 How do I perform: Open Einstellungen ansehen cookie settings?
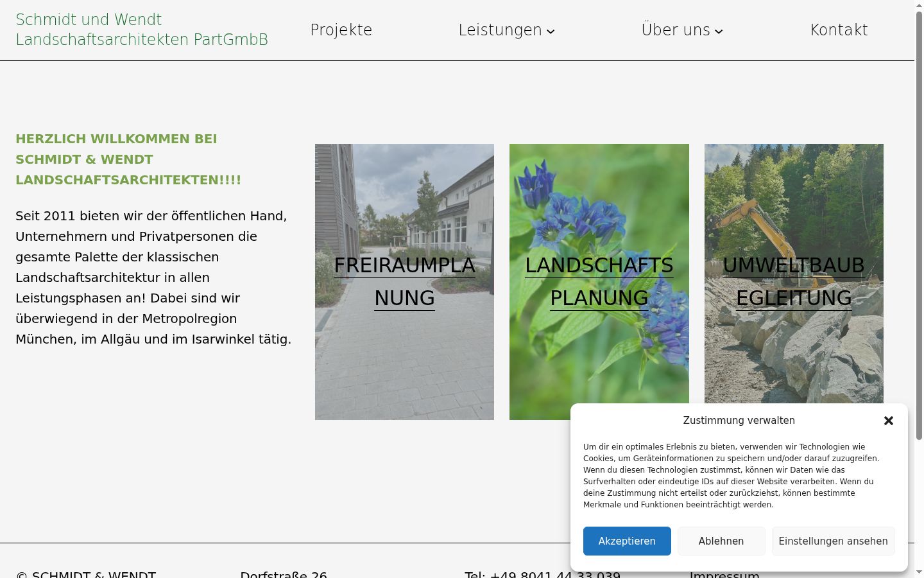tap(833, 541)
